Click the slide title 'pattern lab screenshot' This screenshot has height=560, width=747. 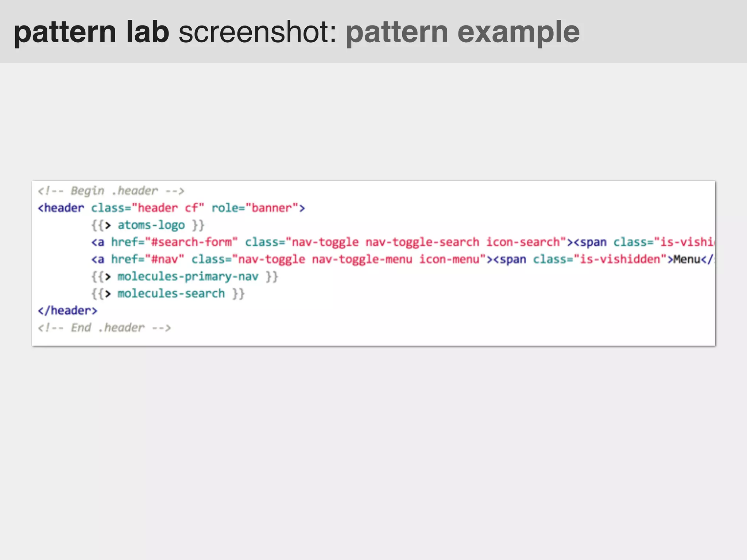[175, 32]
